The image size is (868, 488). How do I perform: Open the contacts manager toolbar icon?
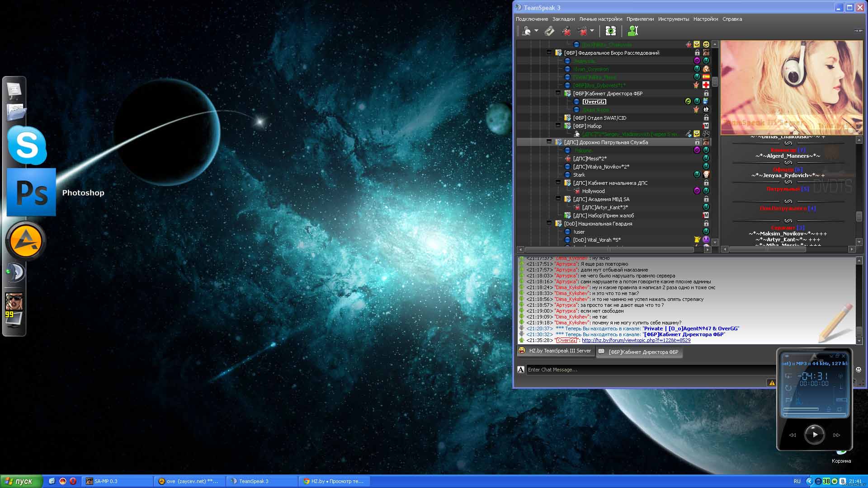point(632,31)
